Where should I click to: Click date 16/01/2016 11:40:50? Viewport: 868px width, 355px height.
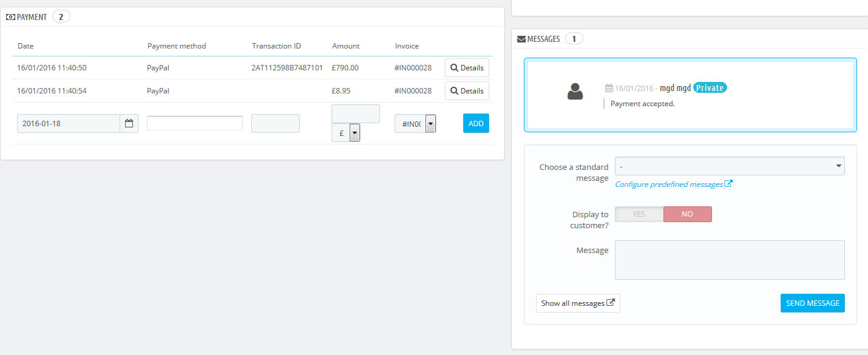(52, 68)
